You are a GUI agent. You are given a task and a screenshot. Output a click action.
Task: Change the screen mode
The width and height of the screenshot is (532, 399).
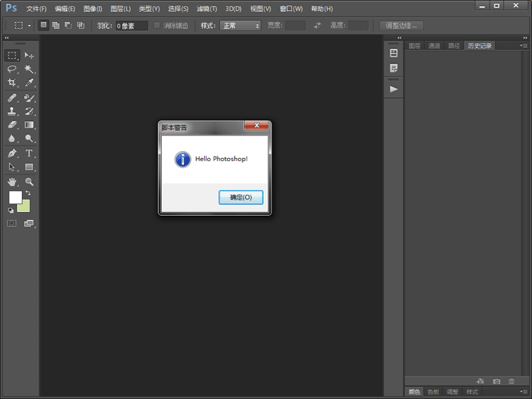tap(29, 223)
